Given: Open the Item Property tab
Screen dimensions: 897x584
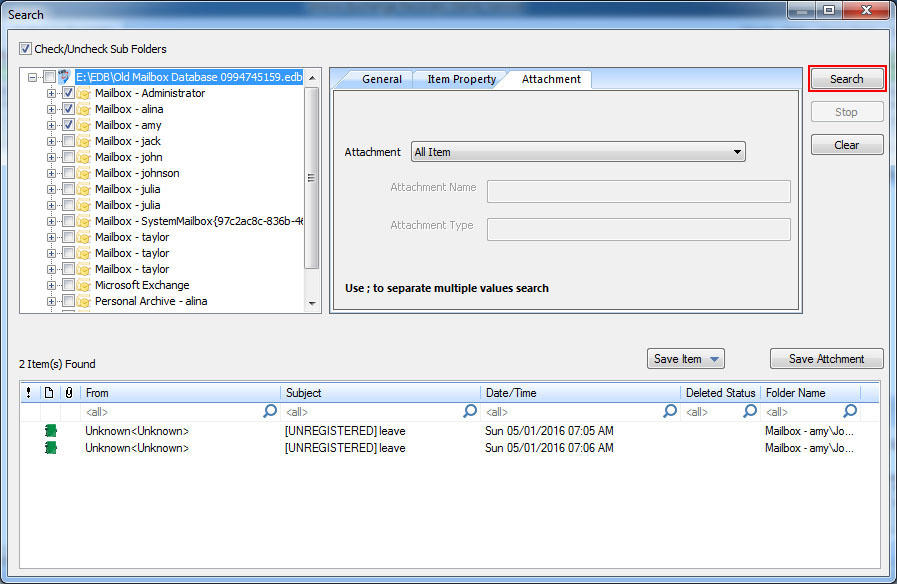Looking at the screenshot, I should click(461, 79).
